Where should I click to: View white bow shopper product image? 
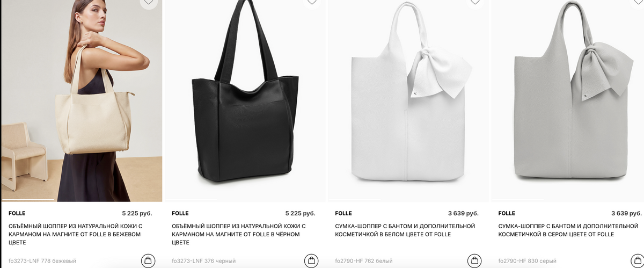point(408,100)
